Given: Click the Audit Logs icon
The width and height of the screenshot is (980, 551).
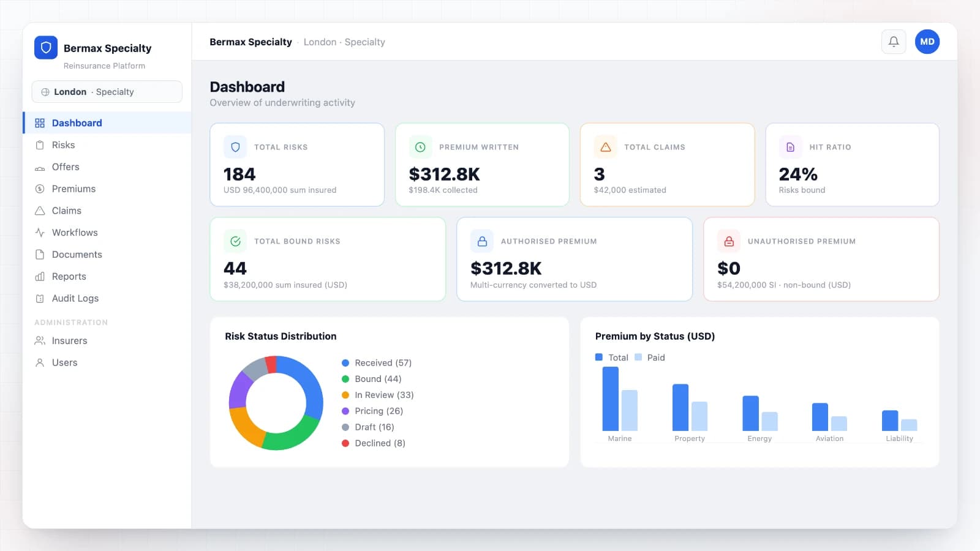Looking at the screenshot, I should tap(40, 298).
